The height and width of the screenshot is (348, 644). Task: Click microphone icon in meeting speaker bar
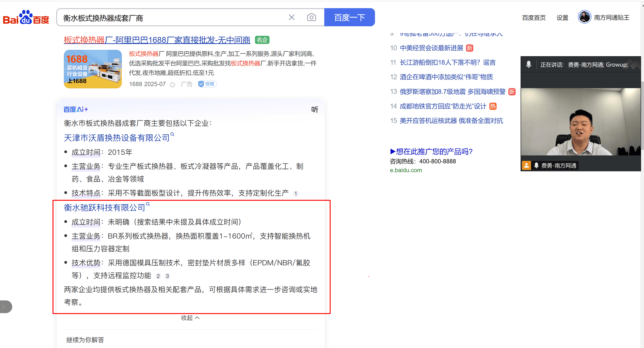tap(529, 65)
